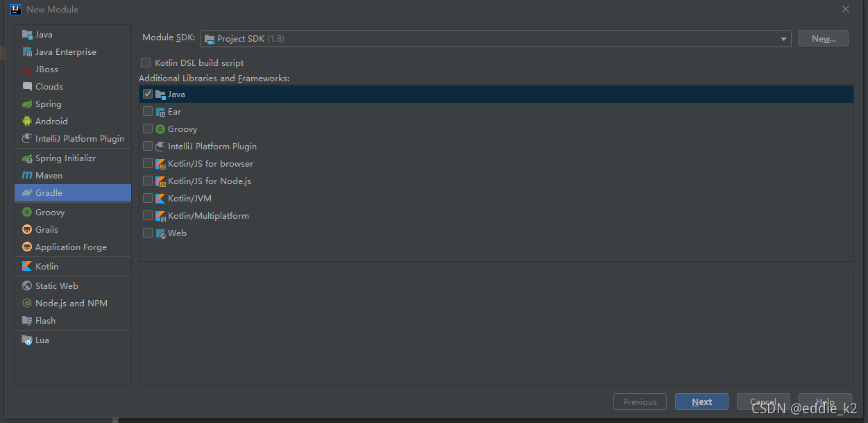Screen dimensions: 868x423
Task: Check the Ear framework checkbox
Action: (148, 111)
